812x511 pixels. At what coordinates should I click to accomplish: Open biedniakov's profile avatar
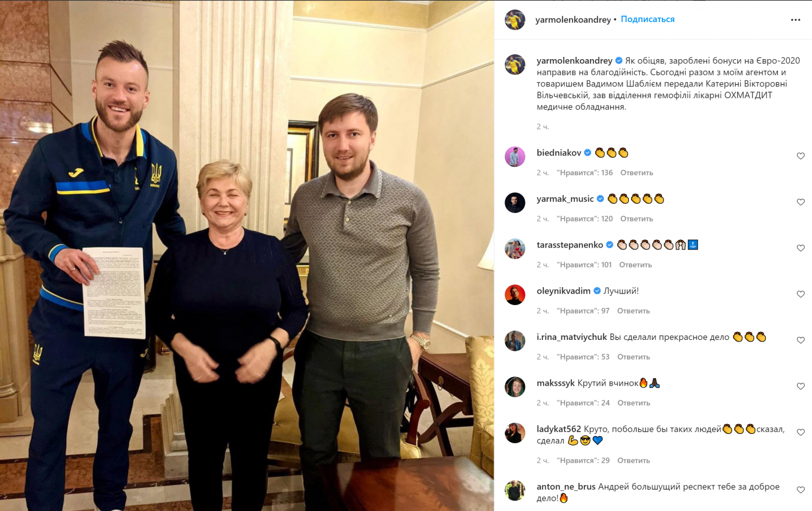click(515, 157)
